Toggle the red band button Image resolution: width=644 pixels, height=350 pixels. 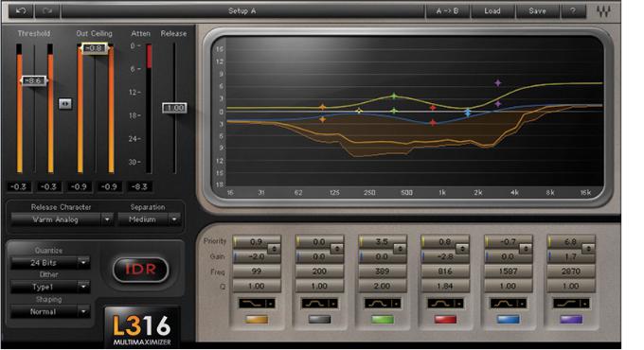click(x=445, y=319)
